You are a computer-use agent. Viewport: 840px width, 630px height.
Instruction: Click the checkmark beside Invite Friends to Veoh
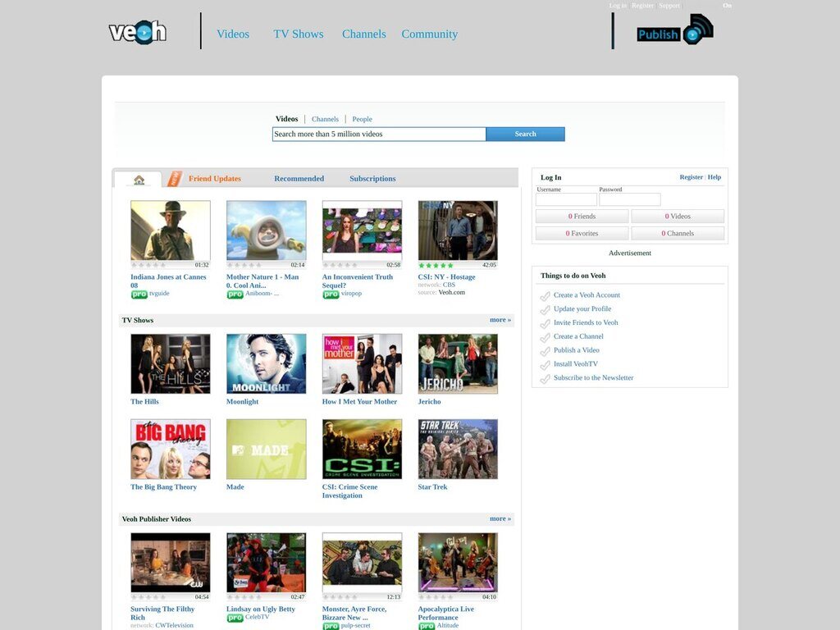(545, 323)
